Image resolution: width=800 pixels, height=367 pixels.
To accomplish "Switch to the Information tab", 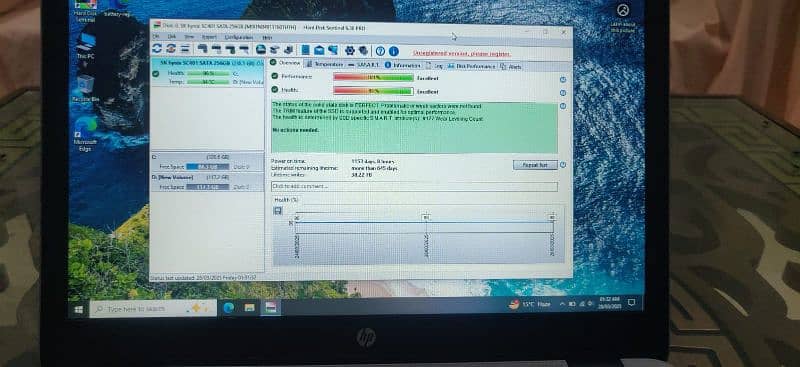I will 403,65.
